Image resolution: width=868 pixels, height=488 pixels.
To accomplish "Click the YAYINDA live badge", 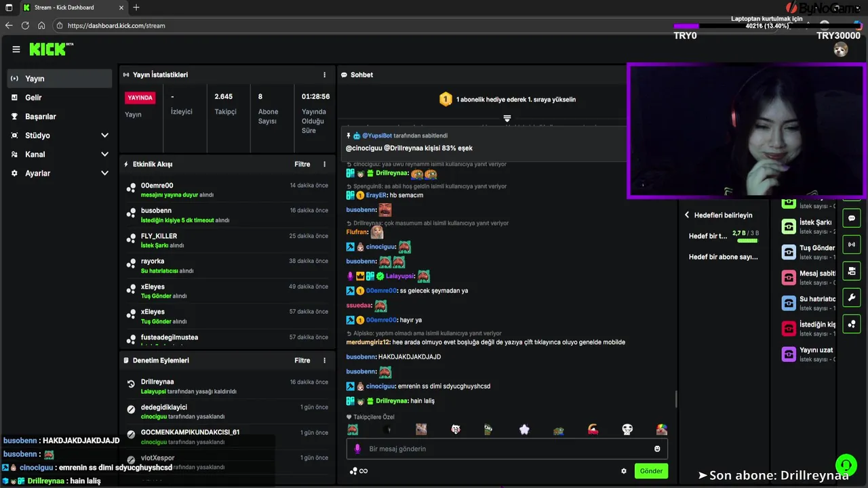I will click(x=140, y=98).
